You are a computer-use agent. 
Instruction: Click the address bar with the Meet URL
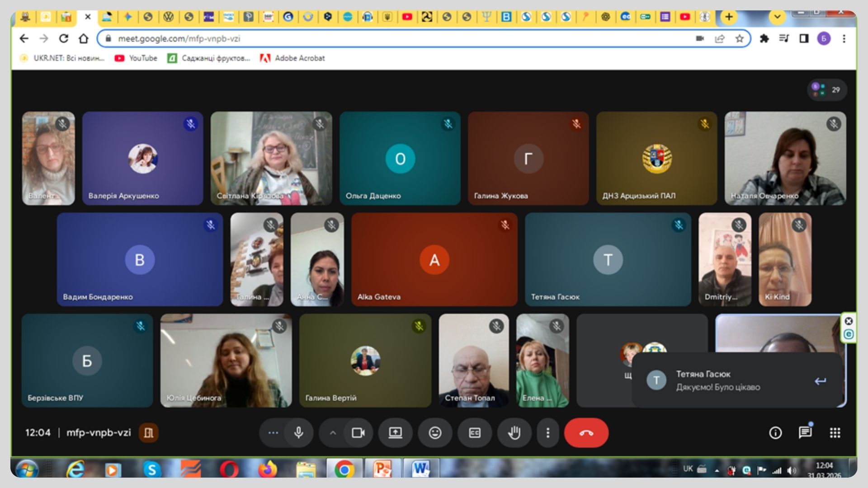point(398,39)
